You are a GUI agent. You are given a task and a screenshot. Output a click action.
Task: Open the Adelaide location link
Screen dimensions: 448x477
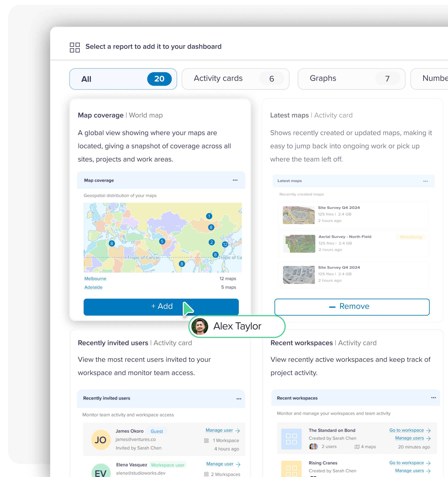93,287
